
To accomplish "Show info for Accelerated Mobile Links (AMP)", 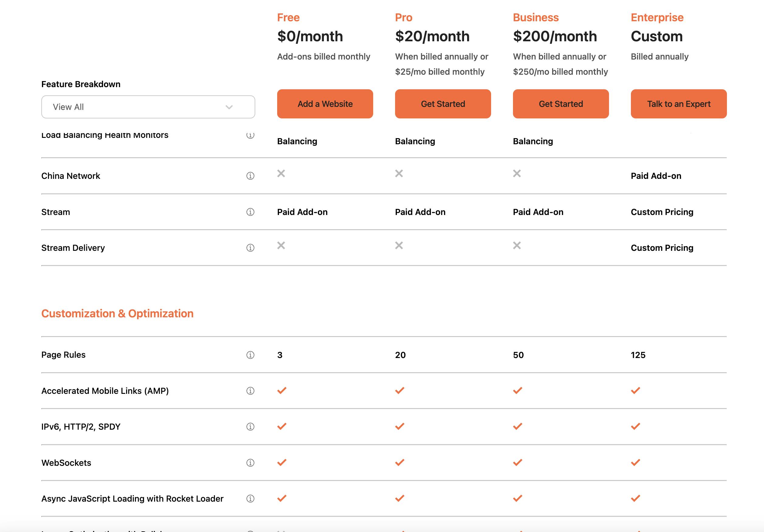I will pos(250,391).
